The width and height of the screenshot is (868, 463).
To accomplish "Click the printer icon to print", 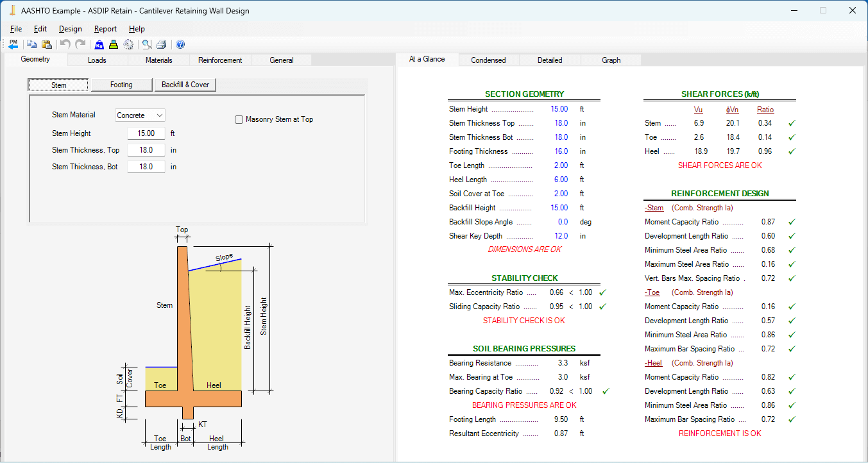I will click(x=161, y=44).
